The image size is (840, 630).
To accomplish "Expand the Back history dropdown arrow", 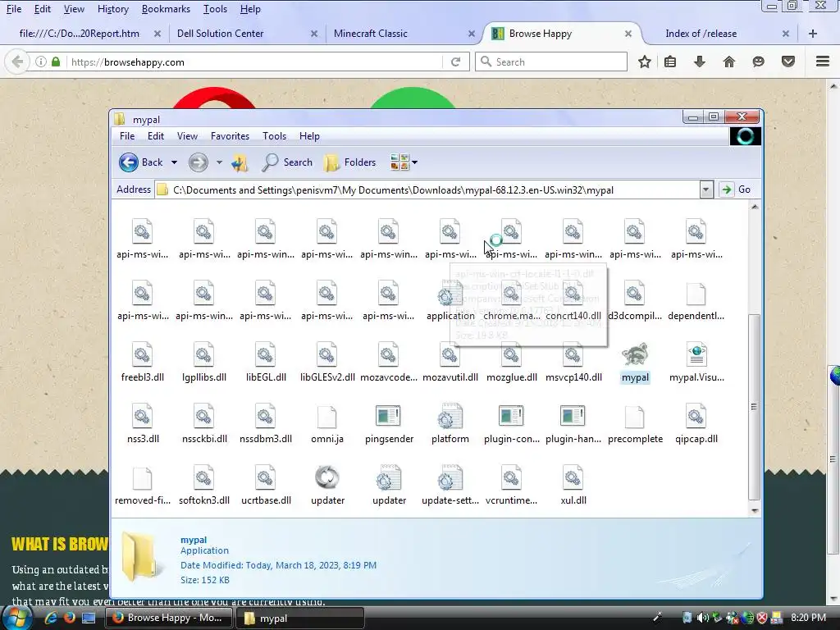I will point(174,162).
